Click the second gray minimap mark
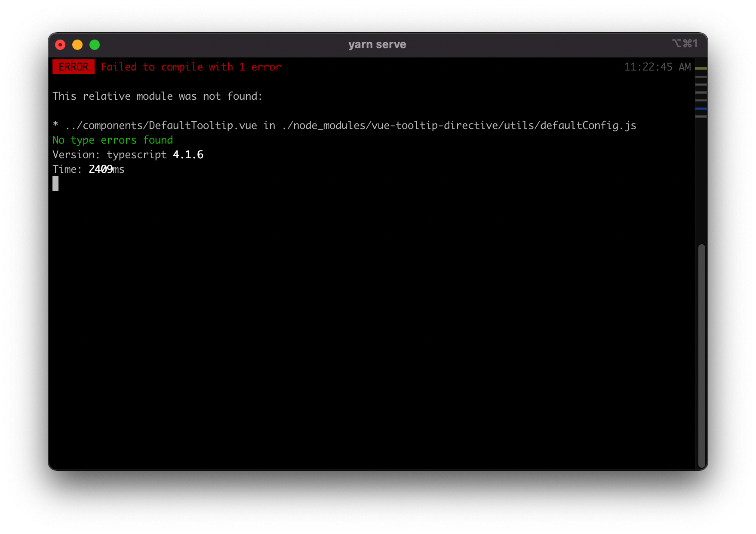Image resolution: width=756 pixels, height=534 pixels. pyautogui.click(x=701, y=85)
